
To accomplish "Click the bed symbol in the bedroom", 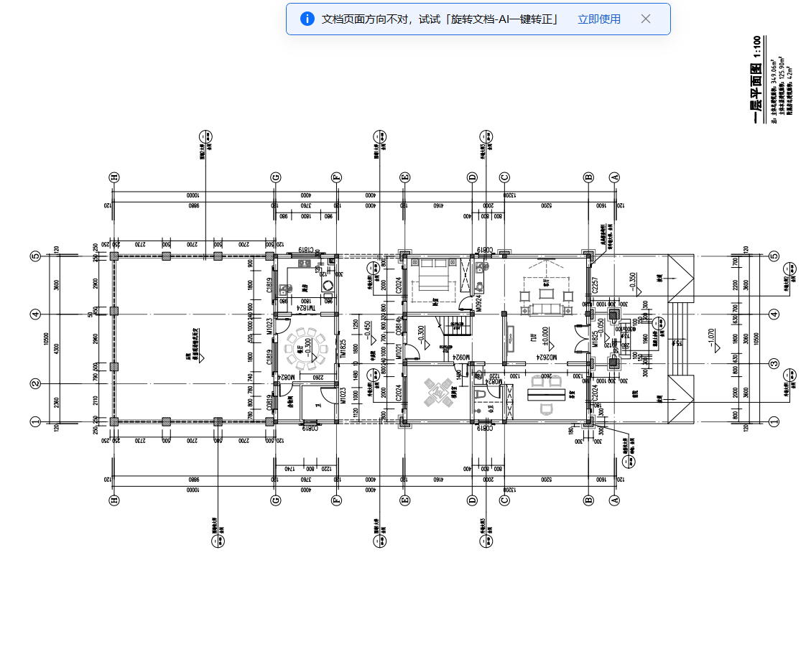I will [434, 275].
